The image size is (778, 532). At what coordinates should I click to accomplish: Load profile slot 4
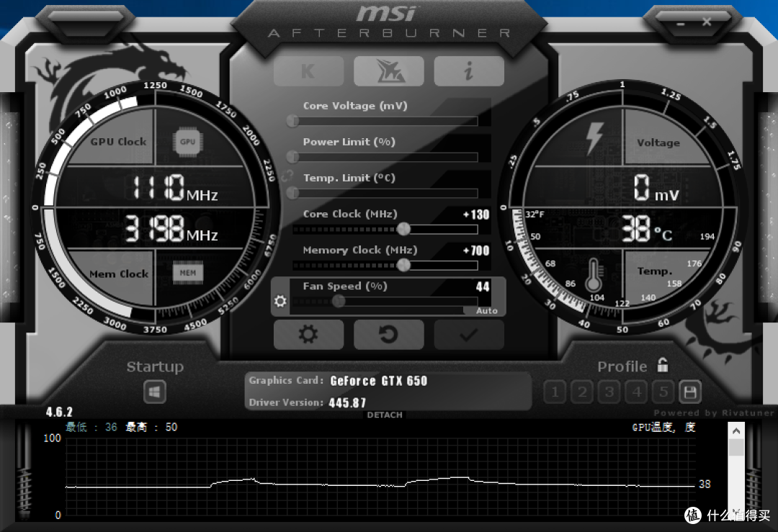point(636,392)
